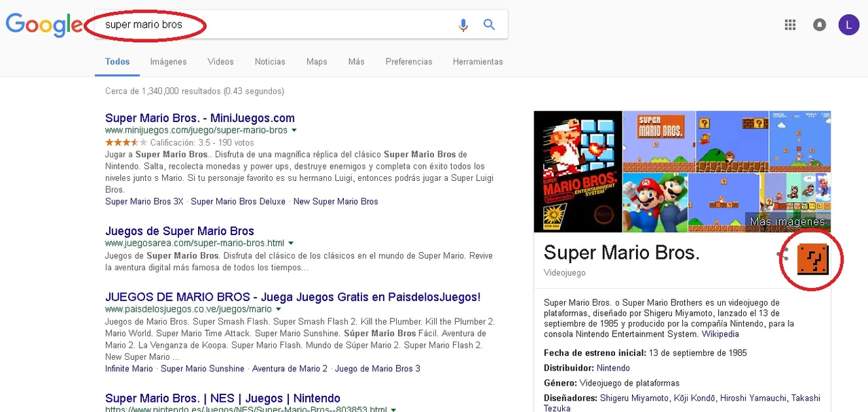
Task: Open sitelink Aventura de Mario 2
Action: 290,369
